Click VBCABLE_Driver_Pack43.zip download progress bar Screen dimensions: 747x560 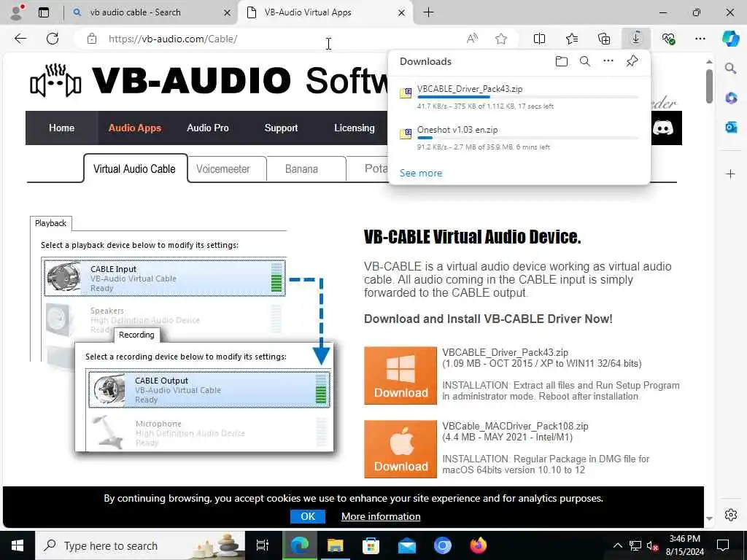(527, 97)
